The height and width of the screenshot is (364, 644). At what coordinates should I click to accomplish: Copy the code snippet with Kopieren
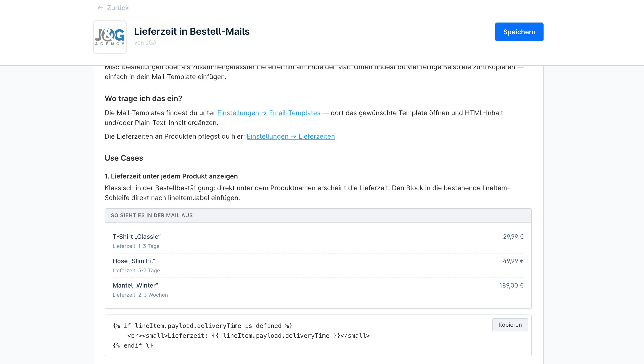510,325
